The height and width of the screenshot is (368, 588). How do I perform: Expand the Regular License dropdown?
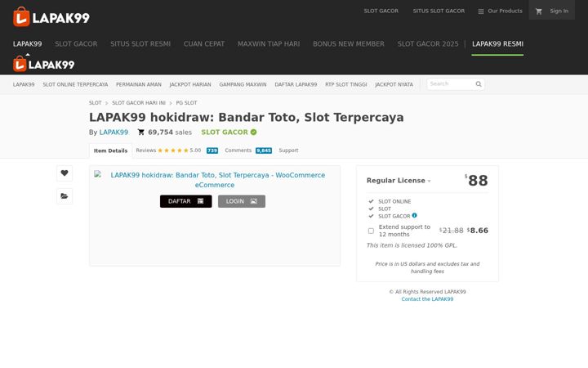coord(399,181)
